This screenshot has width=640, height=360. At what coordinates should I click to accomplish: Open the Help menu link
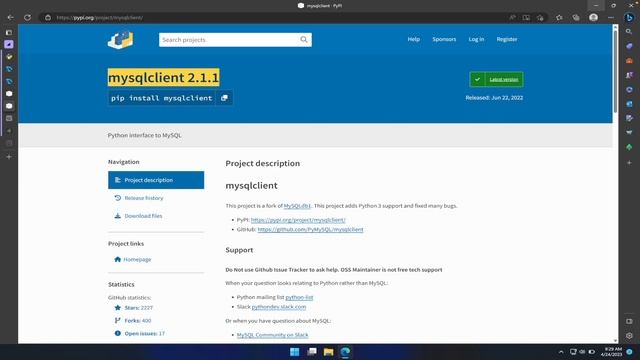coord(413,39)
